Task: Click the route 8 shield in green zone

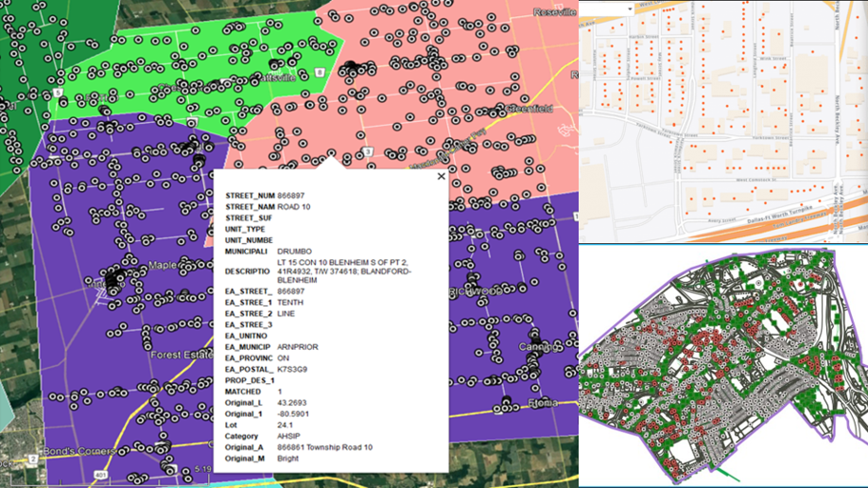Action: point(318,72)
